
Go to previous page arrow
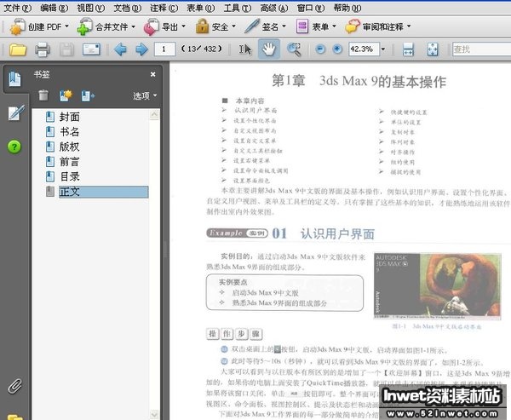tap(121, 49)
